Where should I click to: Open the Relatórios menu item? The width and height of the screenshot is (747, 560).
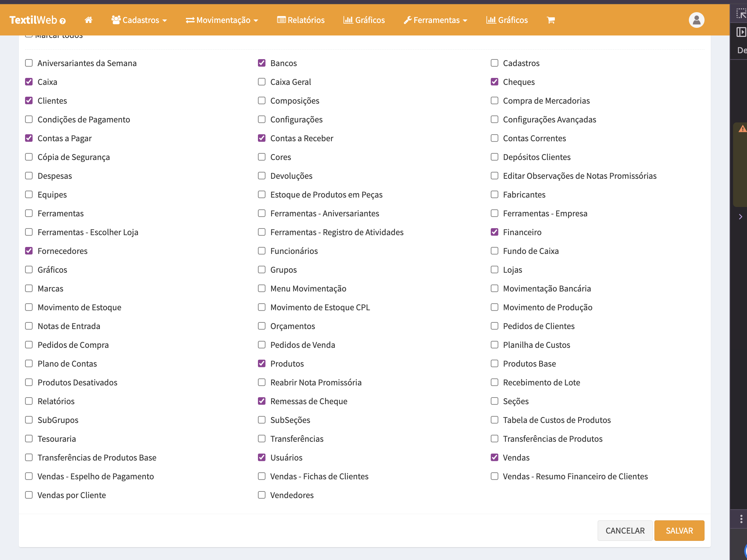(x=301, y=20)
